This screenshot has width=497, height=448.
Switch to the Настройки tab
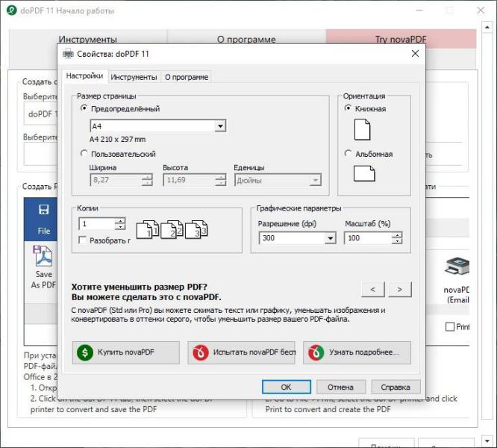[x=84, y=75]
